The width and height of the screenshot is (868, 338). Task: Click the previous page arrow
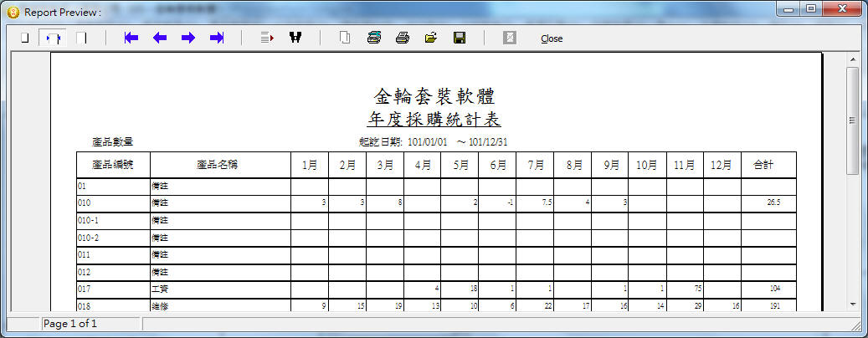tap(160, 38)
